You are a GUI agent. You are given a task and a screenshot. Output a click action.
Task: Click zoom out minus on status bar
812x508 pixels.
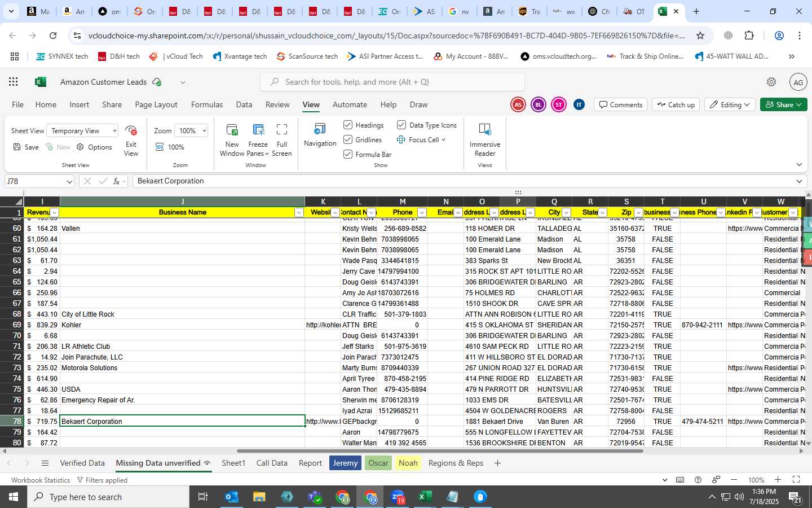click(734, 480)
